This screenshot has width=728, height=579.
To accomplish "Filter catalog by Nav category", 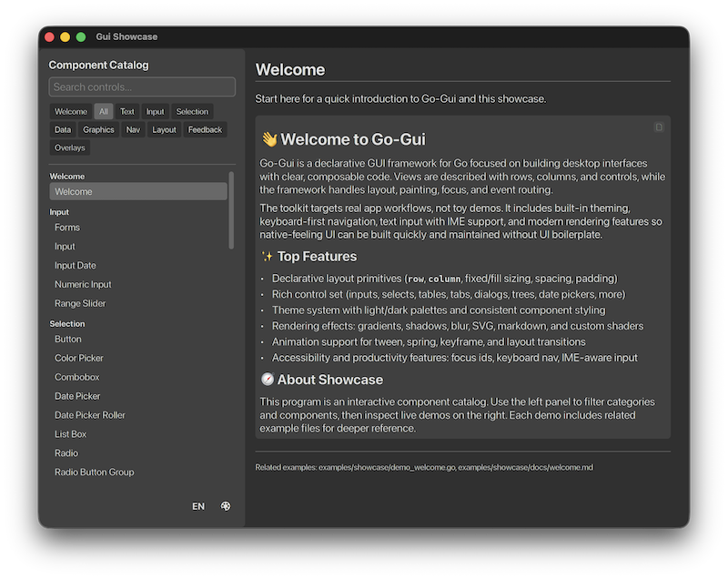I will tap(133, 129).
